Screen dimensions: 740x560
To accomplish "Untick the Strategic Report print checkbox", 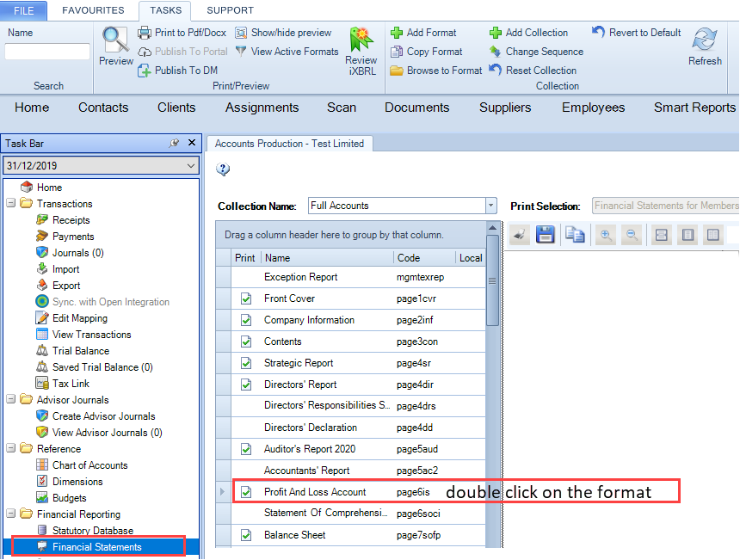I will [246, 363].
